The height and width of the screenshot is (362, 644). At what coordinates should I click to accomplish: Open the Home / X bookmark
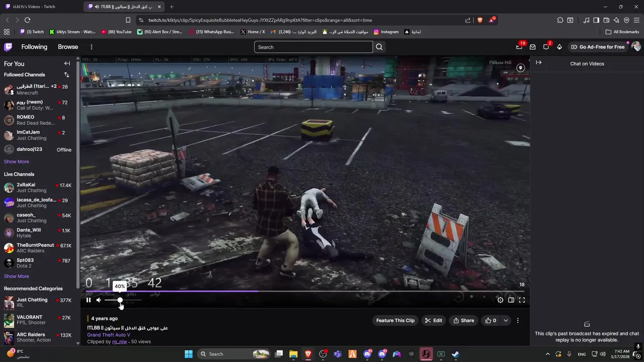click(x=253, y=32)
